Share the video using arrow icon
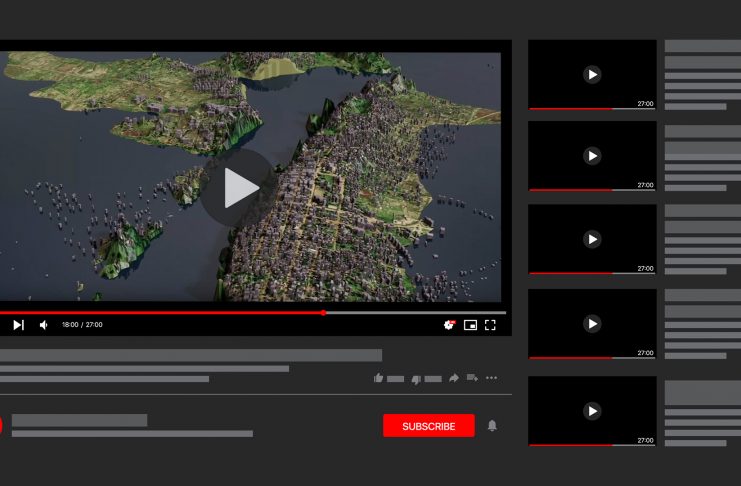 454,378
